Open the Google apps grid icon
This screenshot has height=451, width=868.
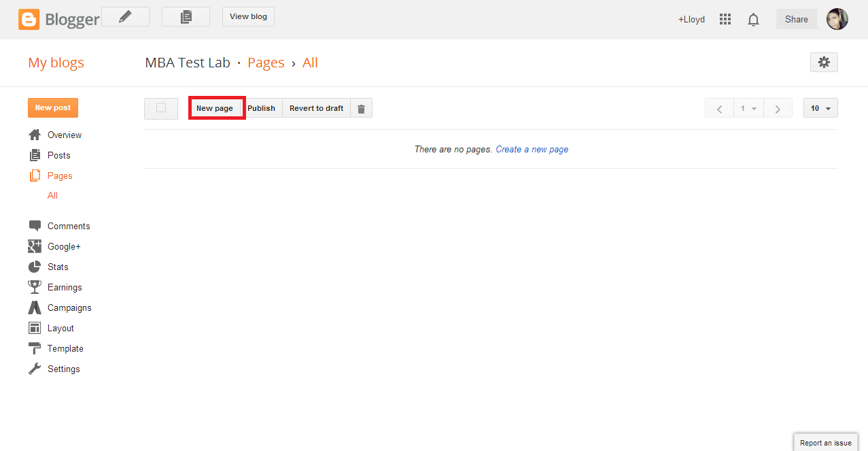(x=725, y=20)
